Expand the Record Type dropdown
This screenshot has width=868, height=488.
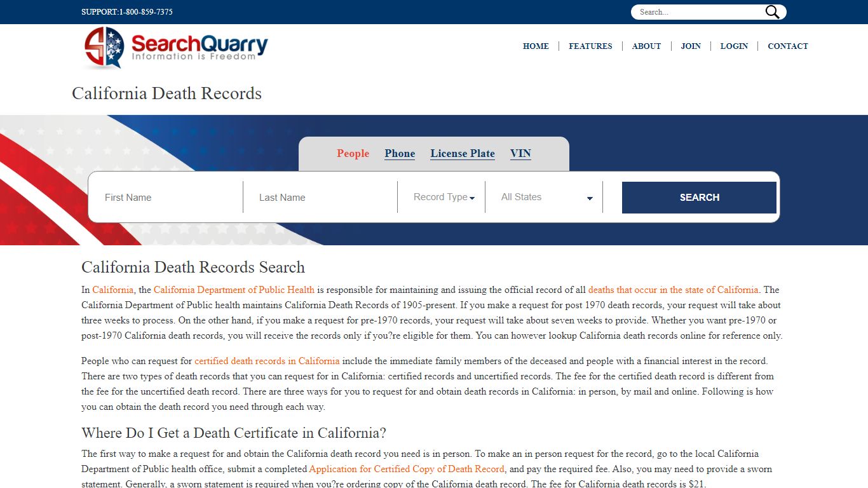pyautogui.click(x=443, y=198)
